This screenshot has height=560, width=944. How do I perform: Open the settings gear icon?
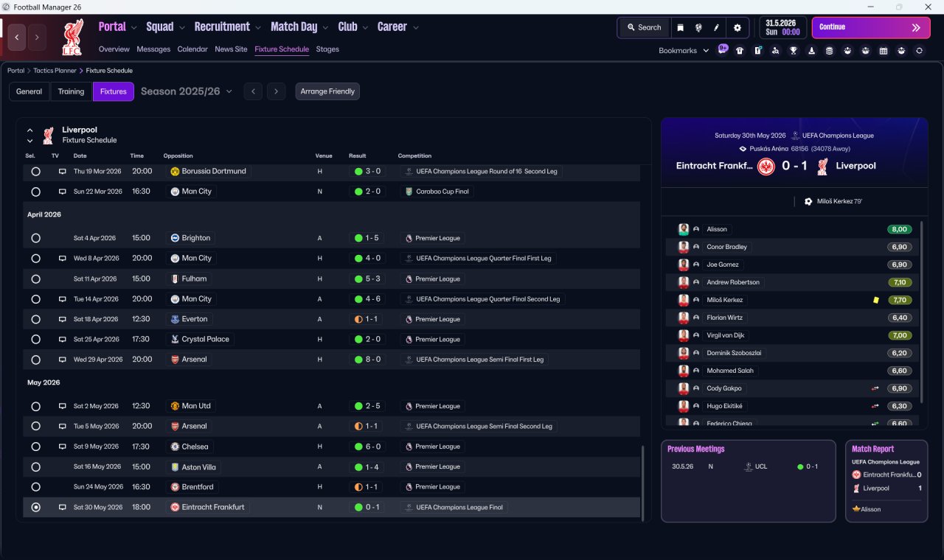pyautogui.click(x=737, y=27)
